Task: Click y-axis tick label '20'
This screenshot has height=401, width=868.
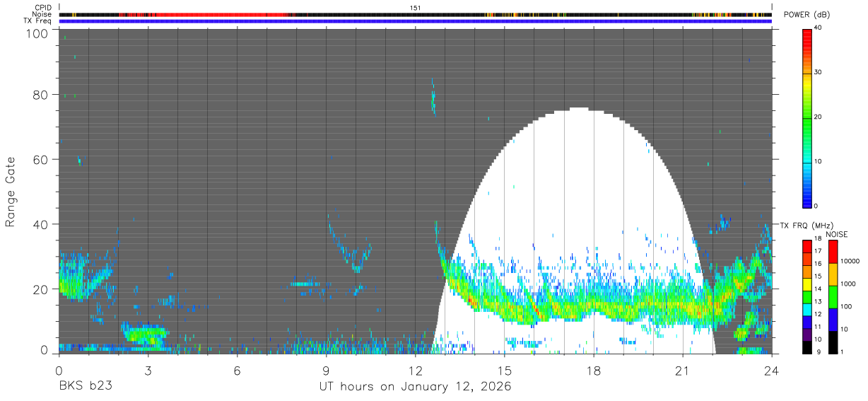Action: [40, 289]
